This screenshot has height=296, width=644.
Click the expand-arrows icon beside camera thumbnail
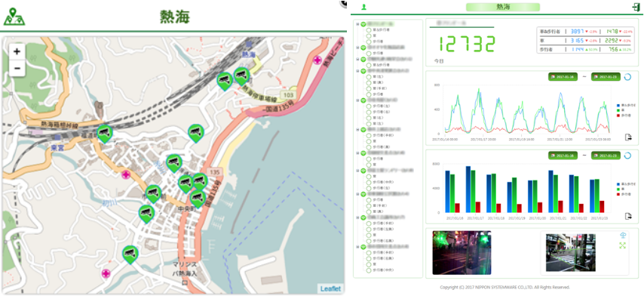[624, 245]
